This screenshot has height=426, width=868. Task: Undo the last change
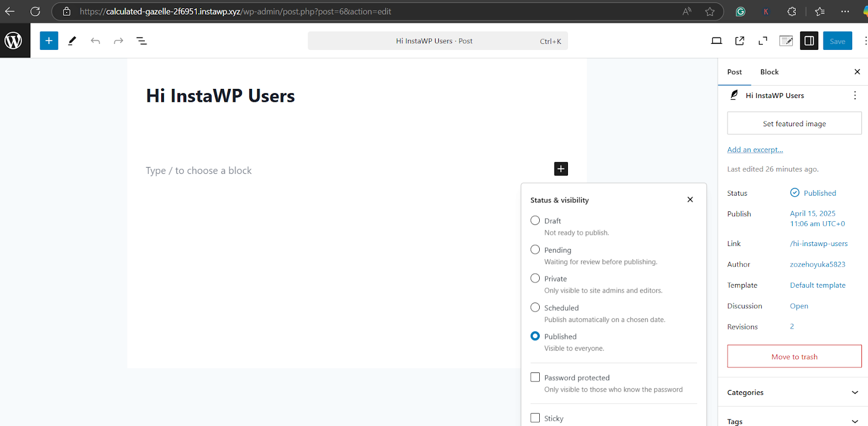tap(95, 41)
